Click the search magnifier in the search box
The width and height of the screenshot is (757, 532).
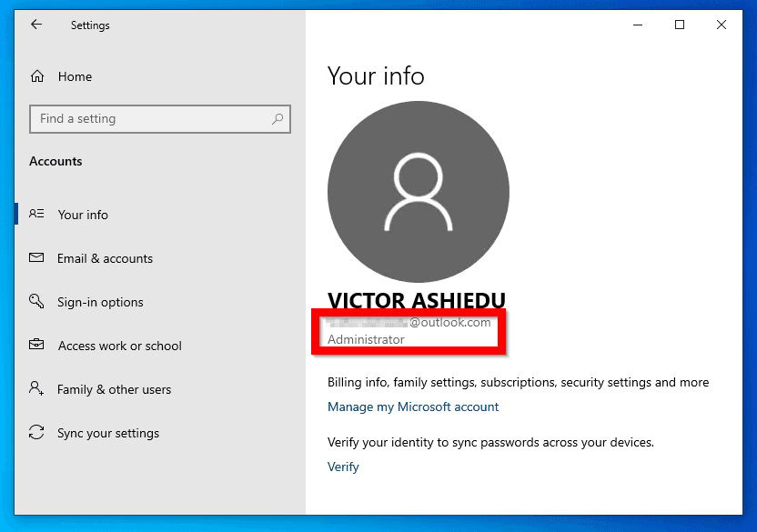click(277, 119)
